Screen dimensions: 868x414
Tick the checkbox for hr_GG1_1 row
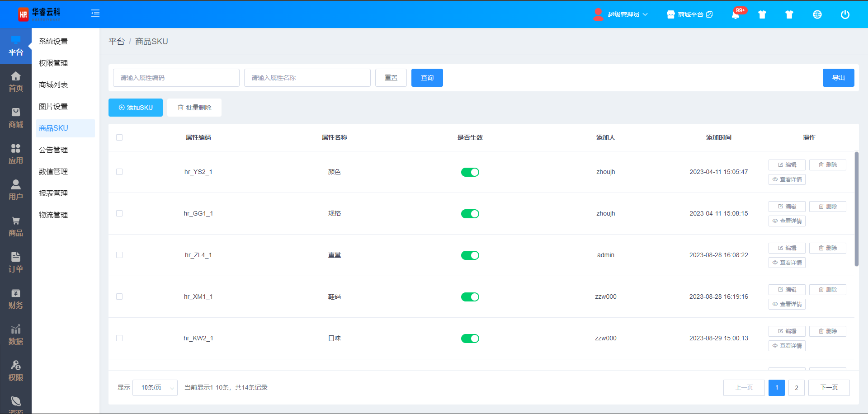point(119,213)
